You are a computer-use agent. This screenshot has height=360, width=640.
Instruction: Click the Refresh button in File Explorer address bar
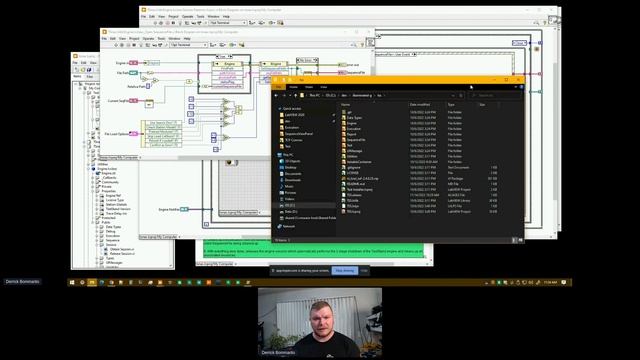(461, 95)
